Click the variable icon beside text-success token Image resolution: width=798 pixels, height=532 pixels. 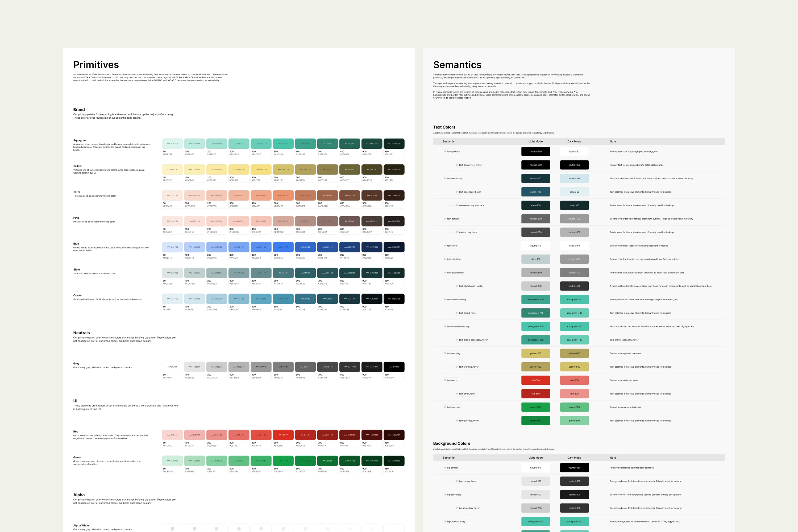pos(445,407)
